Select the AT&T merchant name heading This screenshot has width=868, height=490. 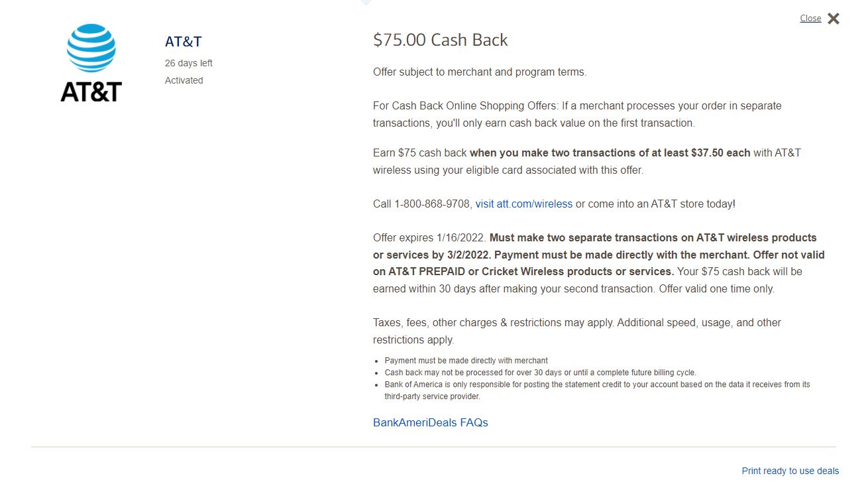click(x=183, y=41)
